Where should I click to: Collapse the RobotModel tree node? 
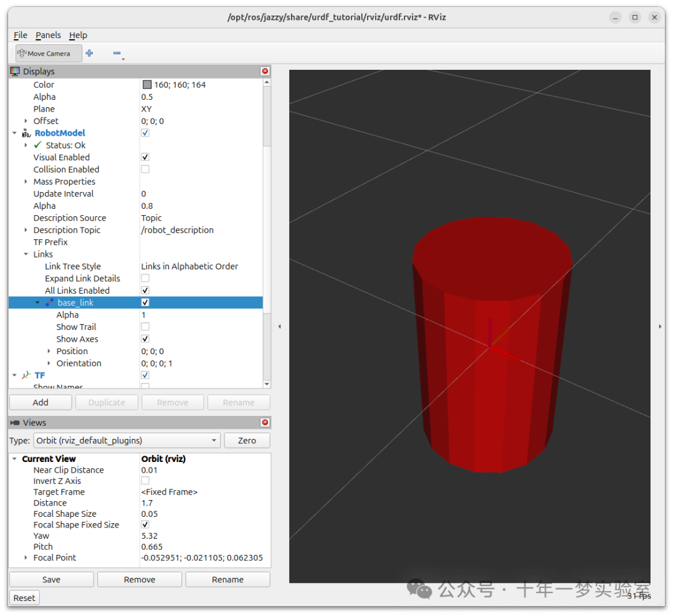[x=14, y=133]
